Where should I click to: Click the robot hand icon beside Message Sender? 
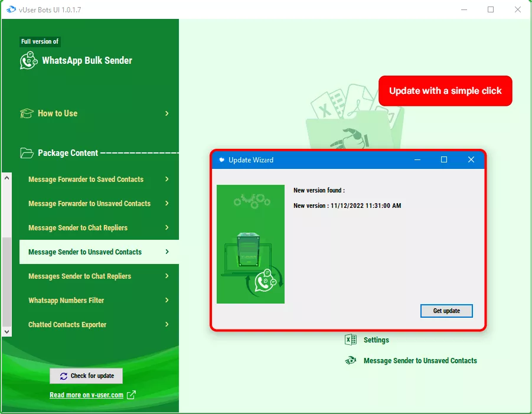point(351,360)
